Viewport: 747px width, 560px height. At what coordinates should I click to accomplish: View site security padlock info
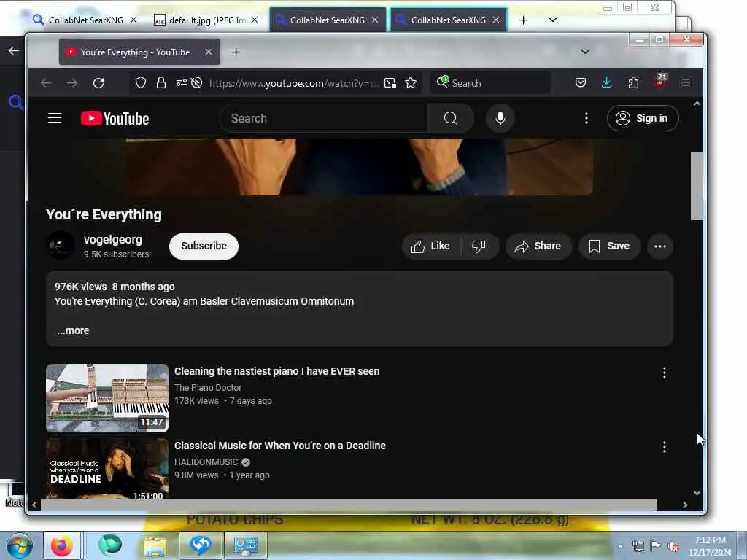click(x=161, y=83)
